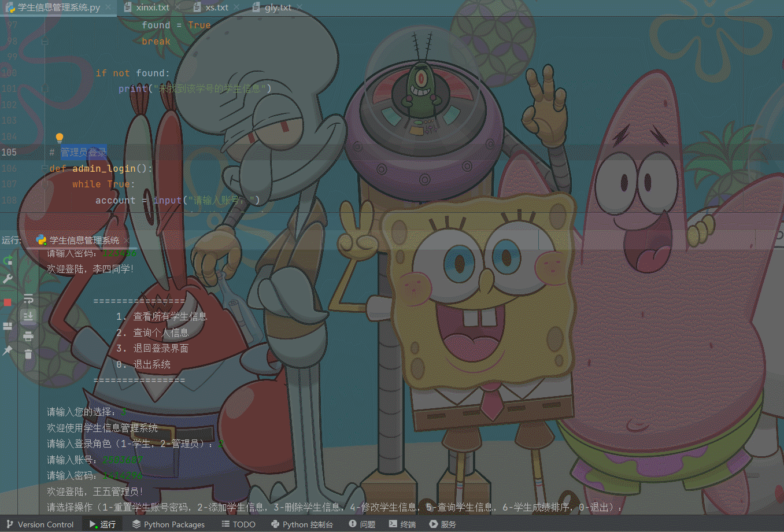The height and width of the screenshot is (532, 784).
Task: Rerun the 学生信息管理系统 program
Action: pyautogui.click(x=8, y=260)
